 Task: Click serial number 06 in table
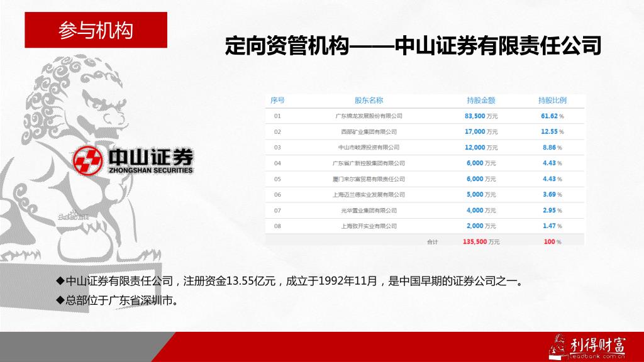(x=277, y=195)
